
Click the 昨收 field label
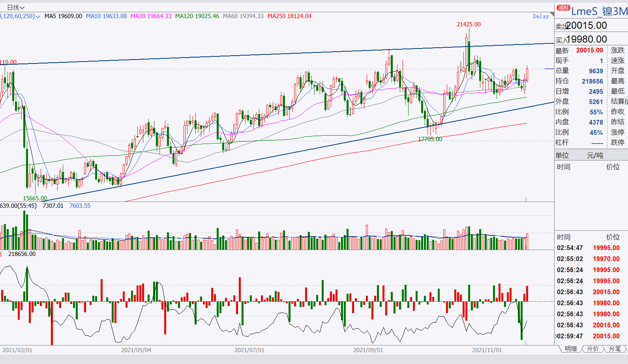(618, 112)
